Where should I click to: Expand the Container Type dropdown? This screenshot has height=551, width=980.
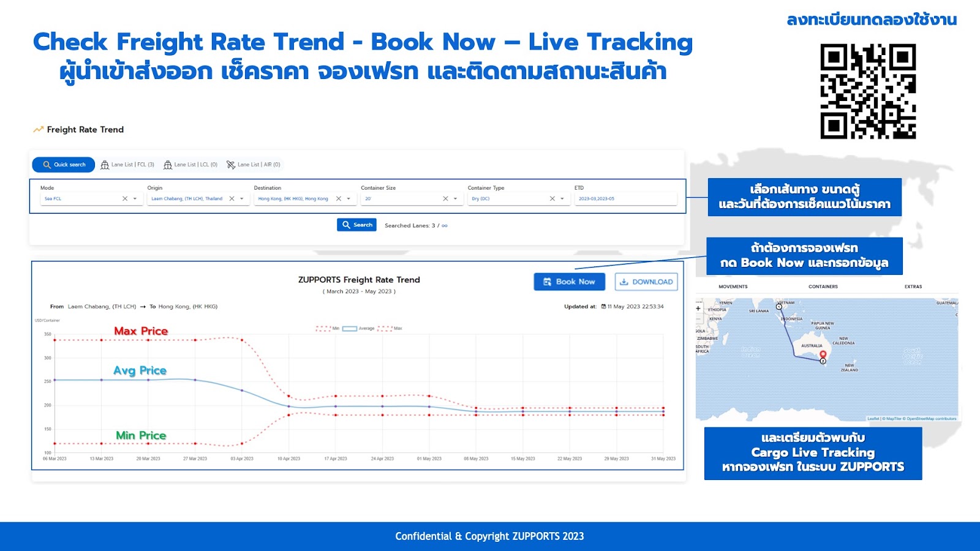coord(562,199)
